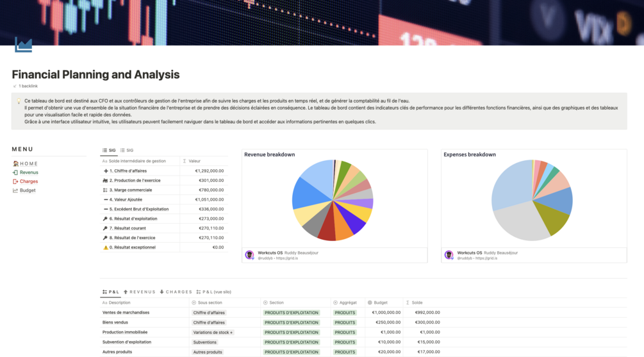The image size is (644, 357).
Task: Open the HOME menu item
Action: tap(29, 163)
